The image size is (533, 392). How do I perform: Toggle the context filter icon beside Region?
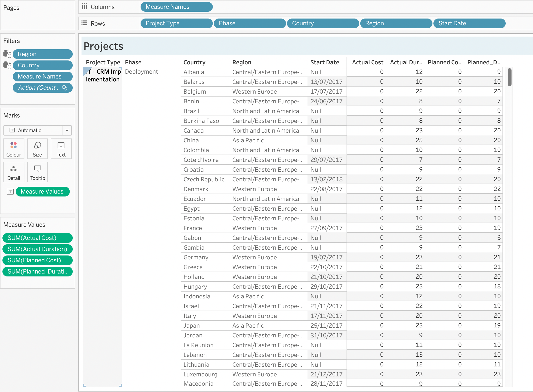pos(7,54)
